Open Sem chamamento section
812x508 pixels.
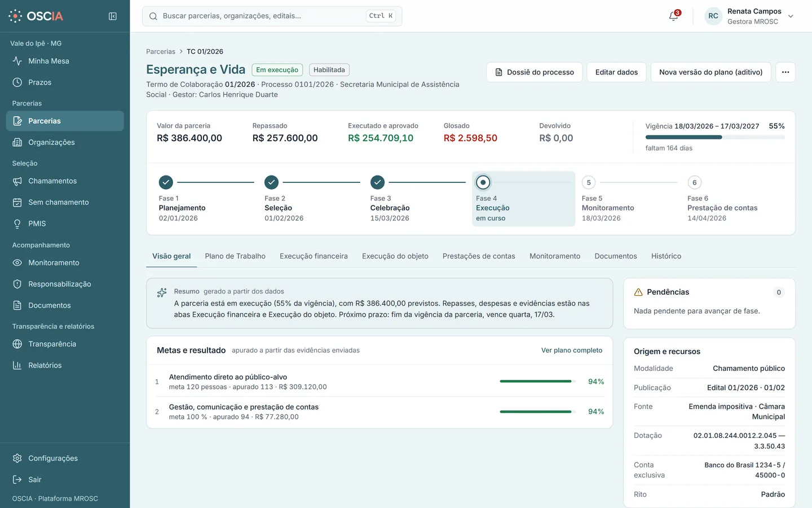click(x=65, y=203)
